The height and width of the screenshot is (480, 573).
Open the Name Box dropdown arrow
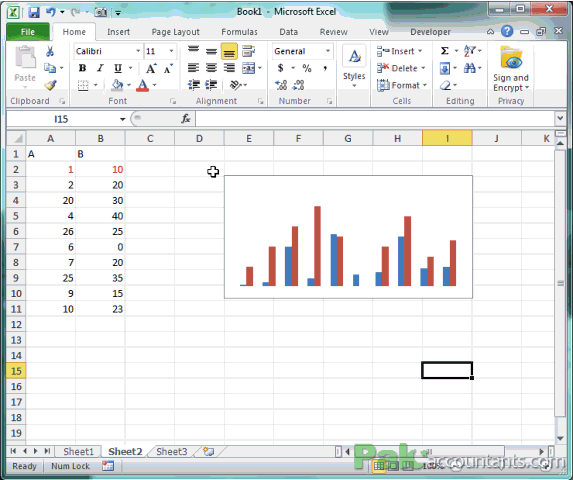click(x=122, y=119)
